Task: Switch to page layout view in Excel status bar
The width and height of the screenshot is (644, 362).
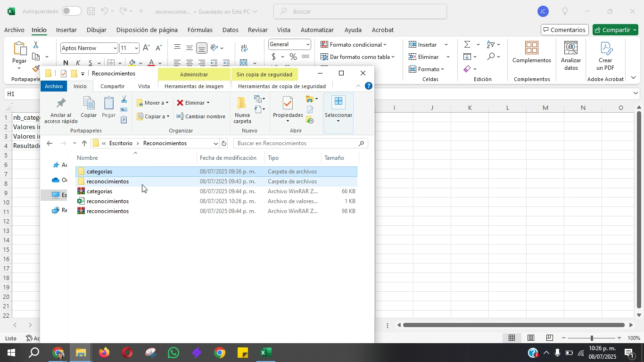Action: click(530, 338)
